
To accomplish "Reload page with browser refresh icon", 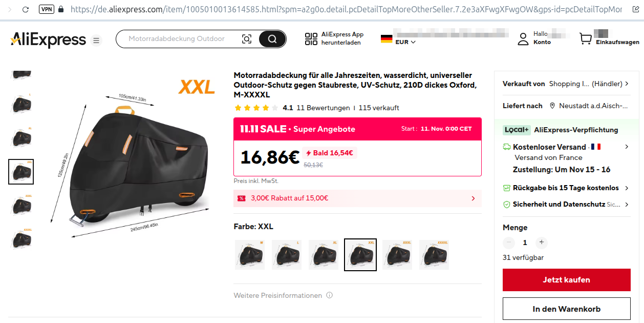I will 26,9.
